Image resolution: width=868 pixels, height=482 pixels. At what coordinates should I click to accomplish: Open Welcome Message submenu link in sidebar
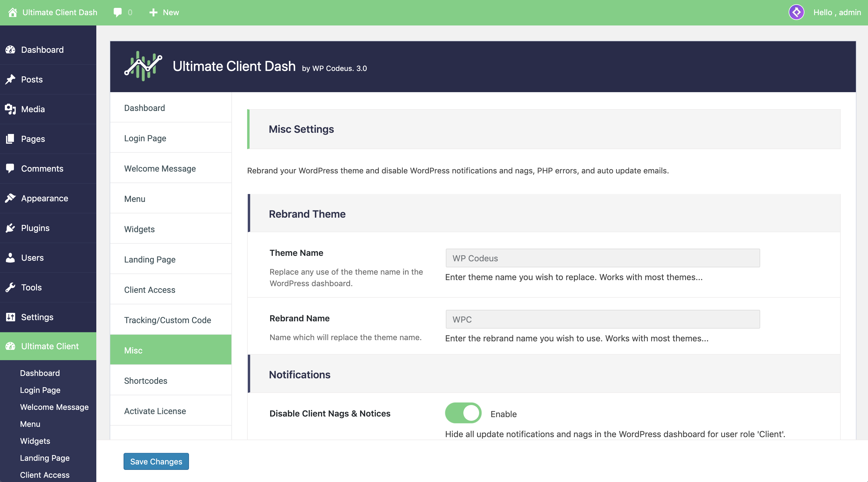[54, 407]
